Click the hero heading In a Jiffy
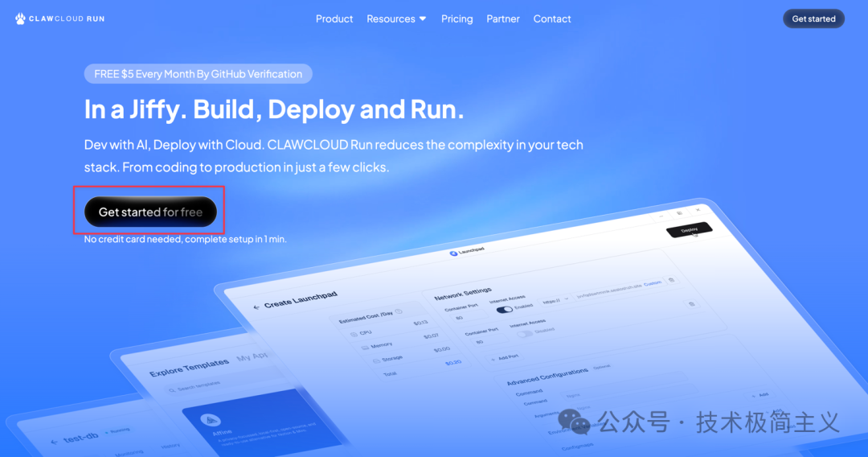The image size is (868, 457). (x=274, y=109)
